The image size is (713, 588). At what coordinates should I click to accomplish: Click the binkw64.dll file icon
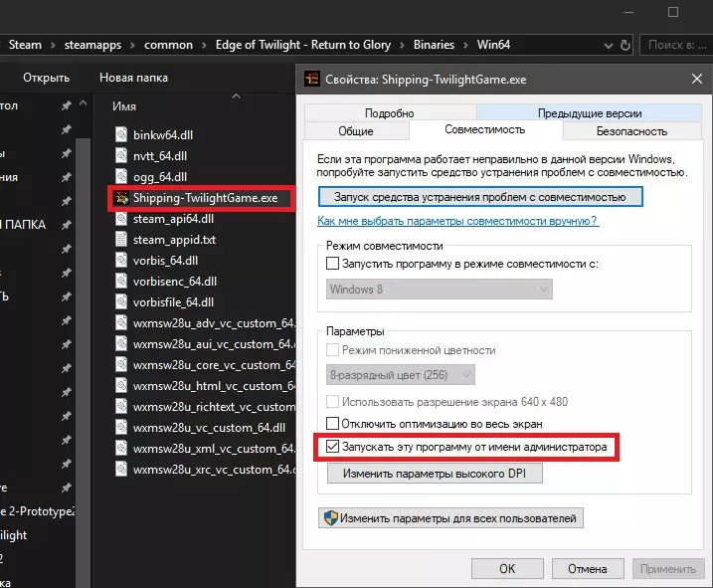pyautogui.click(x=121, y=134)
